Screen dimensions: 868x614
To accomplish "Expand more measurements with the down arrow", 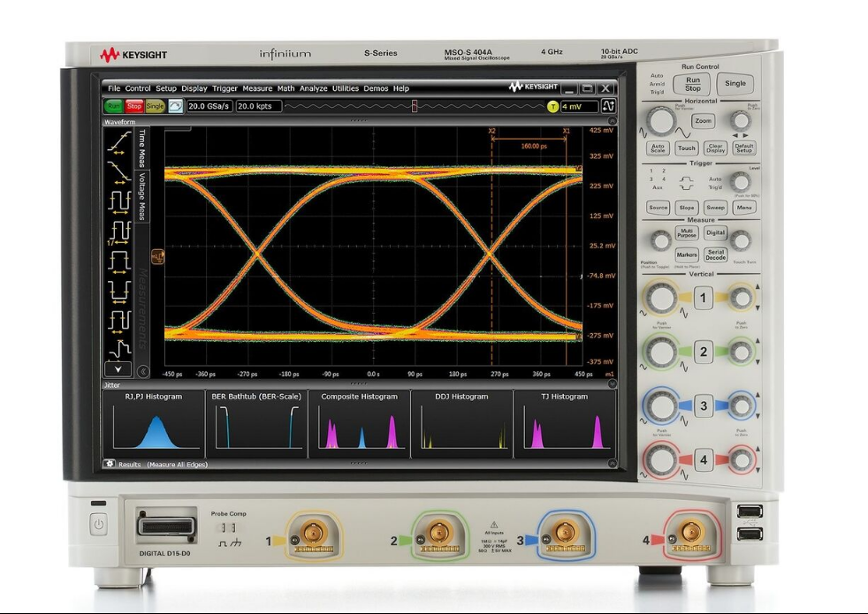I will pos(118,369).
